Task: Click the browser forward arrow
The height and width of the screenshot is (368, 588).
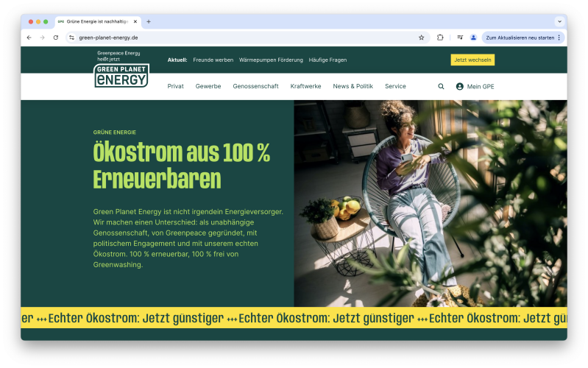Action: click(x=43, y=38)
